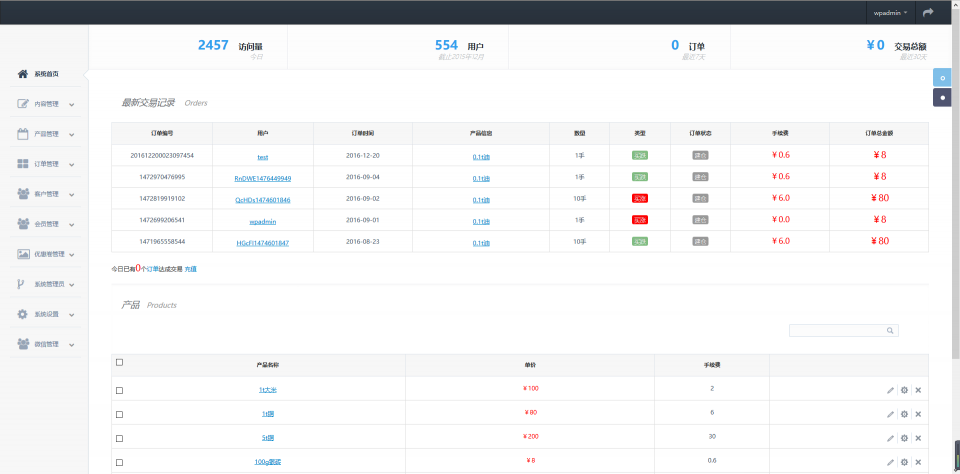Open the wpadmin user dropdown
Screen dimensions: 960x474
(x=890, y=12)
